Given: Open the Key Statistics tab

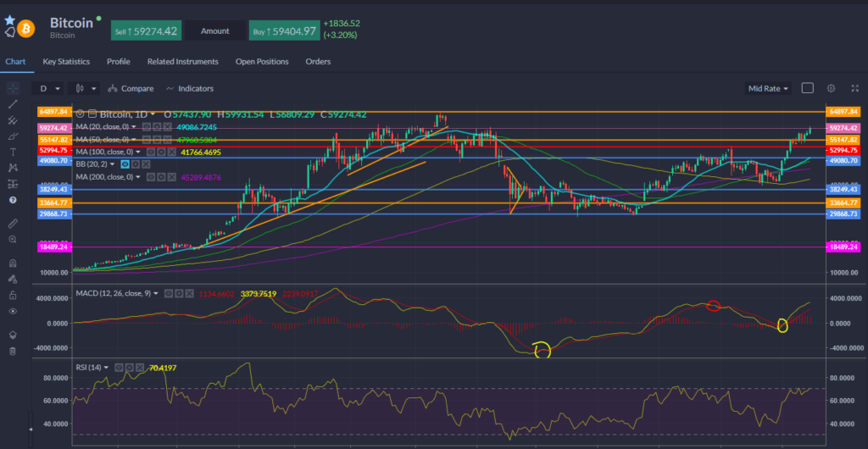Looking at the screenshot, I should point(66,61).
